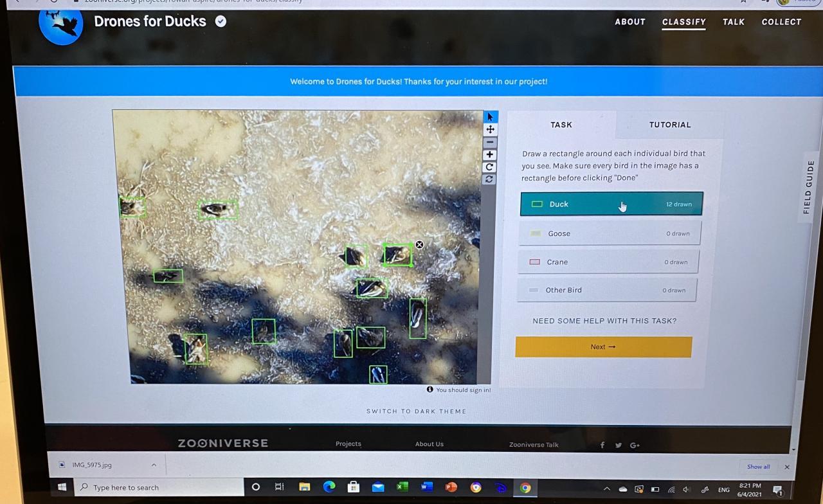Screen dimensions: 823x504
Task: Open Zooniverse Google Plus icon
Action: (635, 445)
